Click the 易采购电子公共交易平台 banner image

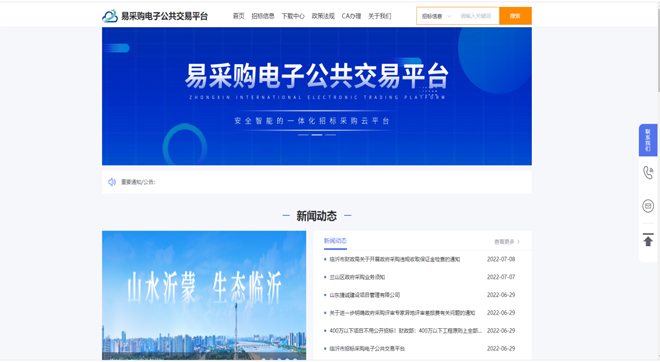[317, 96]
